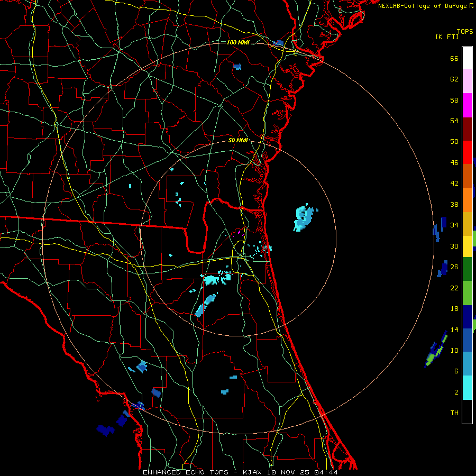Click the 10 scale label
Image resolution: width=476 pixels, height=476 pixels.
tap(454, 350)
